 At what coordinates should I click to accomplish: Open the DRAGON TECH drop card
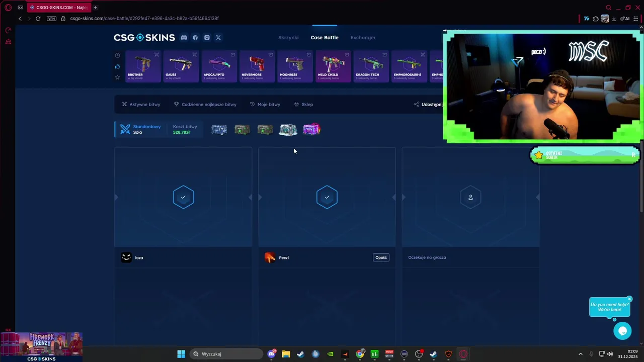tap(371, 66)
